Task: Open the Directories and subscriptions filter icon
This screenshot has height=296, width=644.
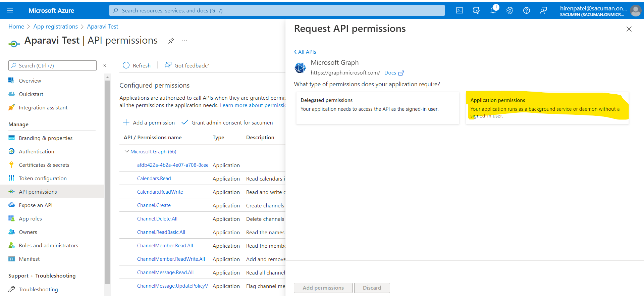Action: pos(476,10)
